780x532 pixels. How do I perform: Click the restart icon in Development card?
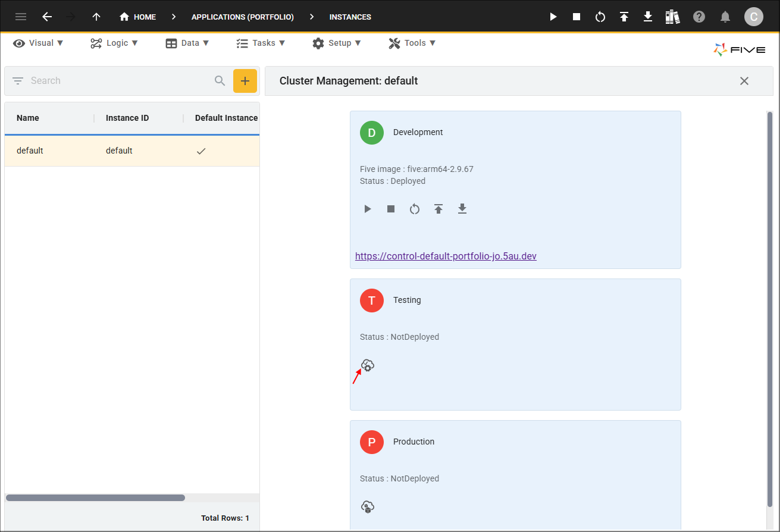pos(415,209)
